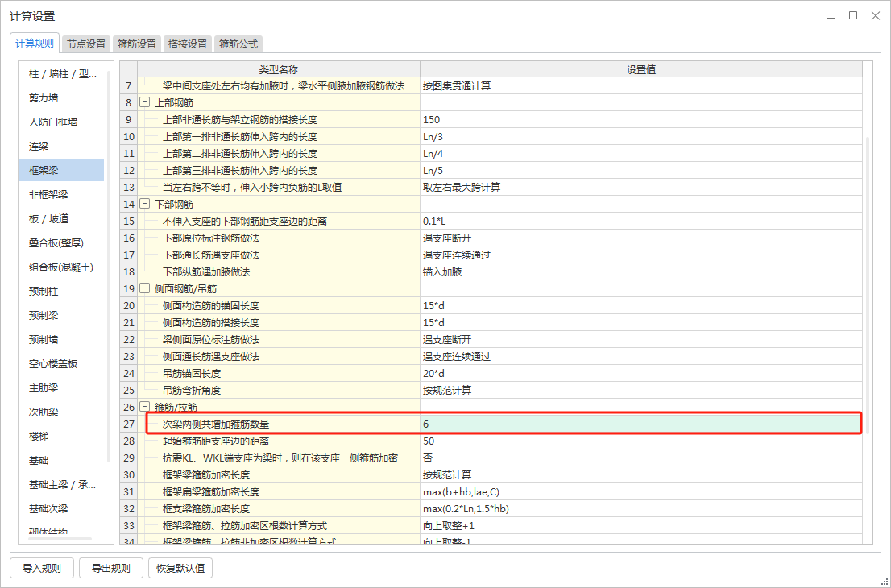
Task: Select 人防门框墙 in the component list
Action: [62, 122]
